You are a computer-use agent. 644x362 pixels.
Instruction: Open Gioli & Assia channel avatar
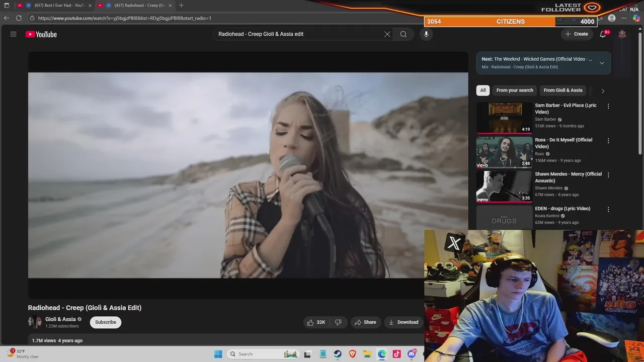click(35, 322)
